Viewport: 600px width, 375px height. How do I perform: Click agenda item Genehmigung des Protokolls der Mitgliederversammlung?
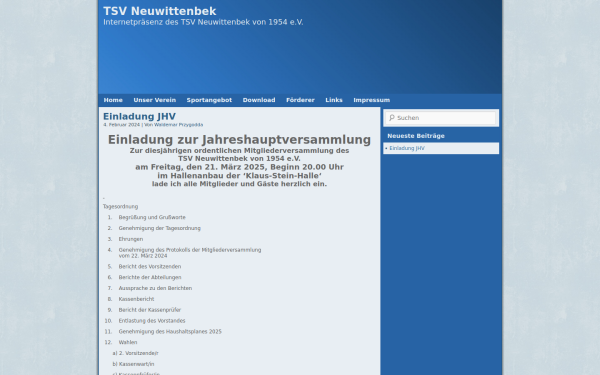[x=190, y=253]
